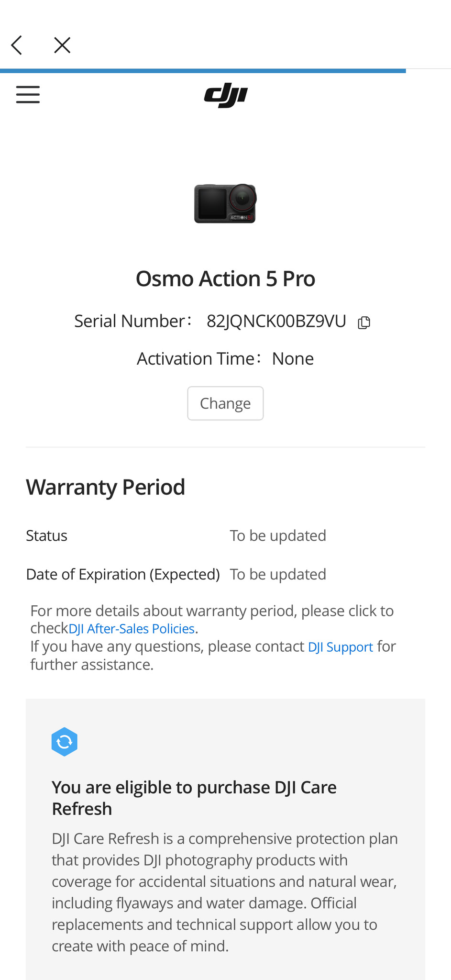Click the Date of Expiration (Expected) label
The width and height of the screenshot is (451, 980).
point(123,574)
